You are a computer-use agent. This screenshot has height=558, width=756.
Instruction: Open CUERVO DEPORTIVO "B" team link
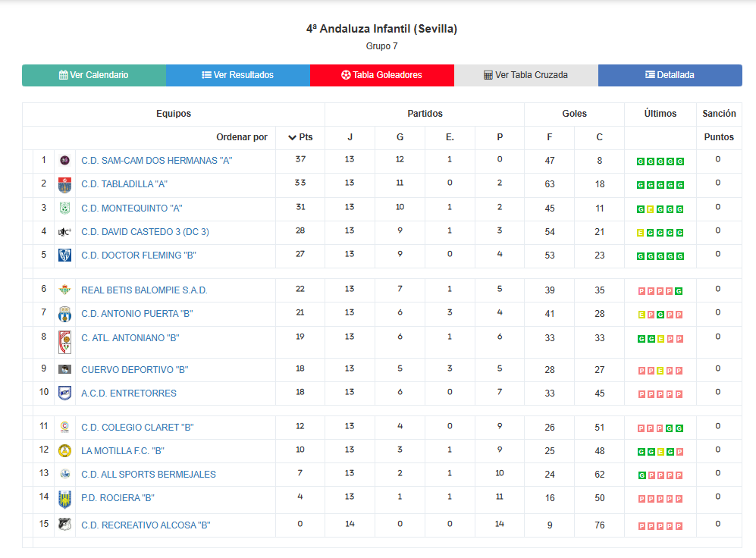point(134,369)
